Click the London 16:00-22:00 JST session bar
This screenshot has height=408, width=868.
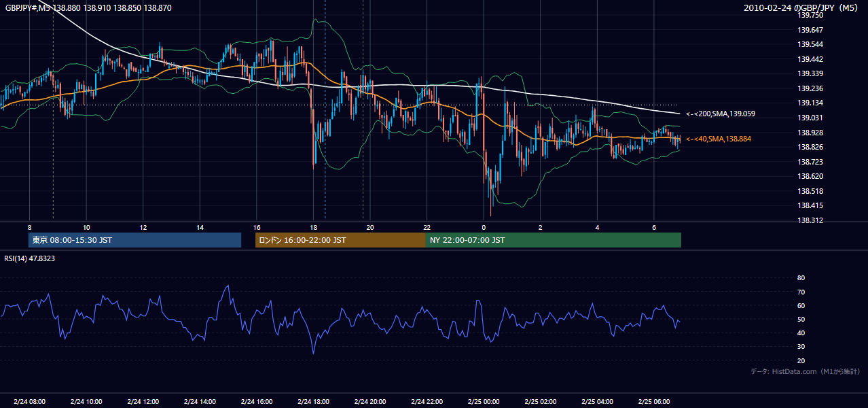(340, 240)
